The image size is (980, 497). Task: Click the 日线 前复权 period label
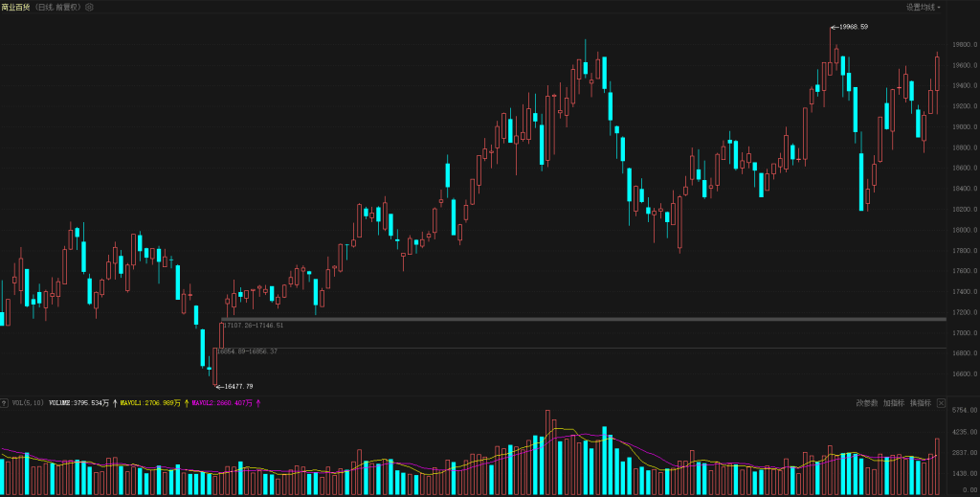pos(56,7)
